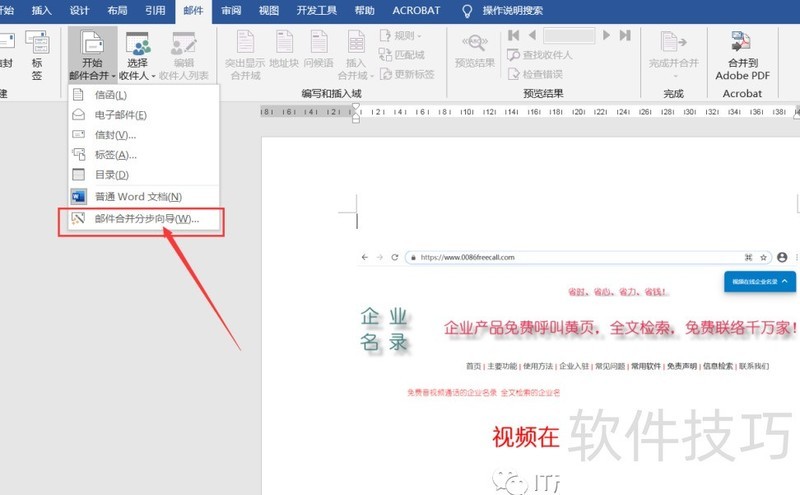The image size is (800, 495).
Task: Click the 首页 link in page nav
Action: [473, 366]
